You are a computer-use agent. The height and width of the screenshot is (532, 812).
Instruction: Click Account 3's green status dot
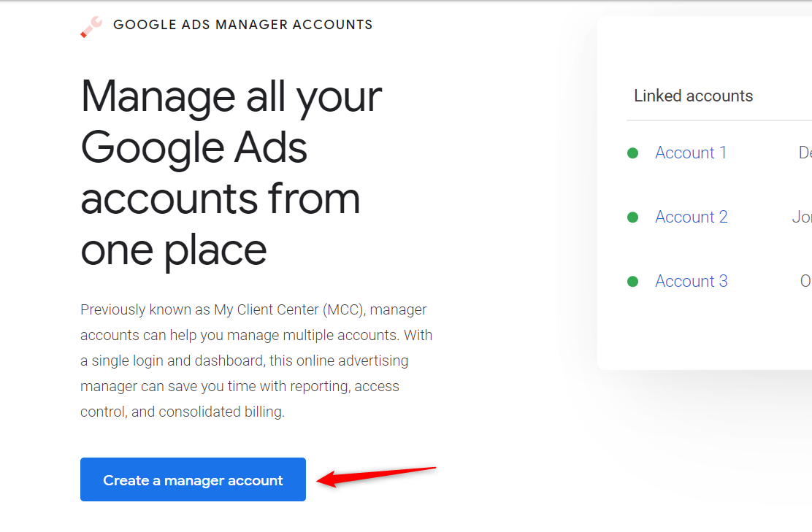click(632, 282)
